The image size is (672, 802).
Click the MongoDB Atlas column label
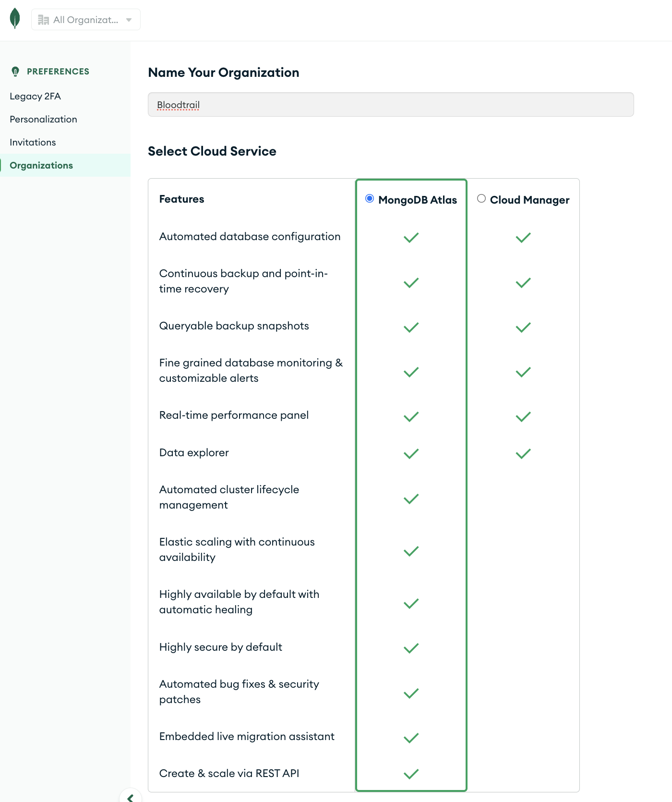pos(417,200)
